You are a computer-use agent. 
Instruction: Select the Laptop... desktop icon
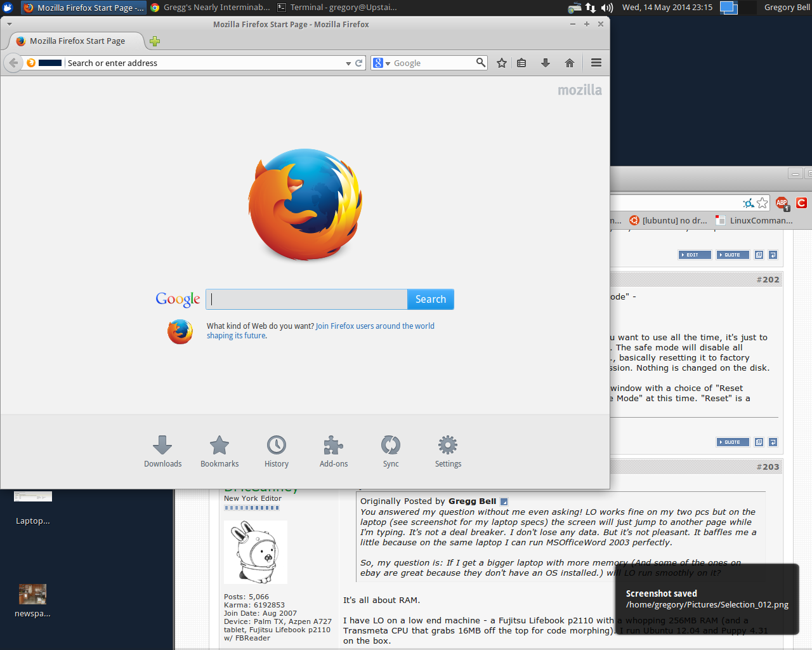pos(33,507)
